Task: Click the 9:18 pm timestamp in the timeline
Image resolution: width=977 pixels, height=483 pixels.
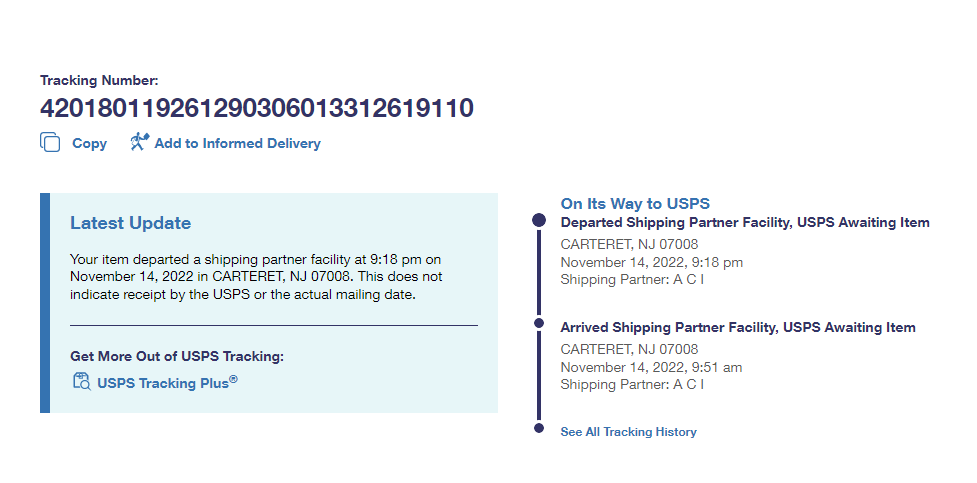Action: tap(652, 262)
